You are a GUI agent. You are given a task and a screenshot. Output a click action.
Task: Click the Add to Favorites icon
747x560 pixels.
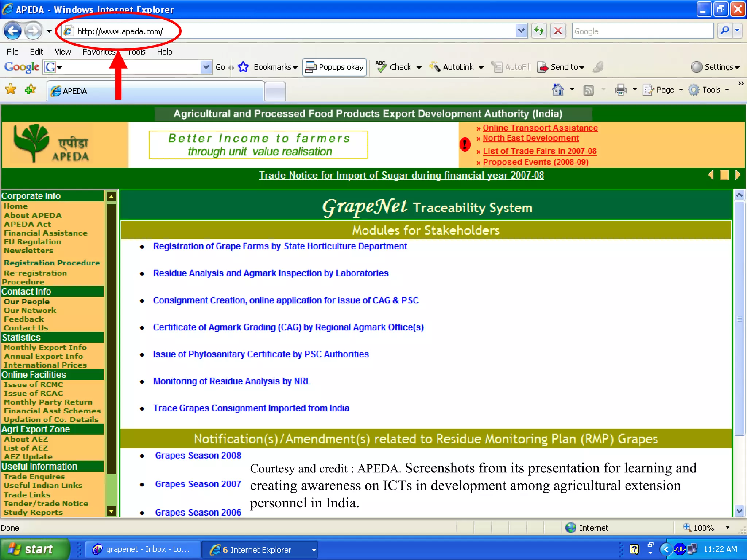[30, 89]
